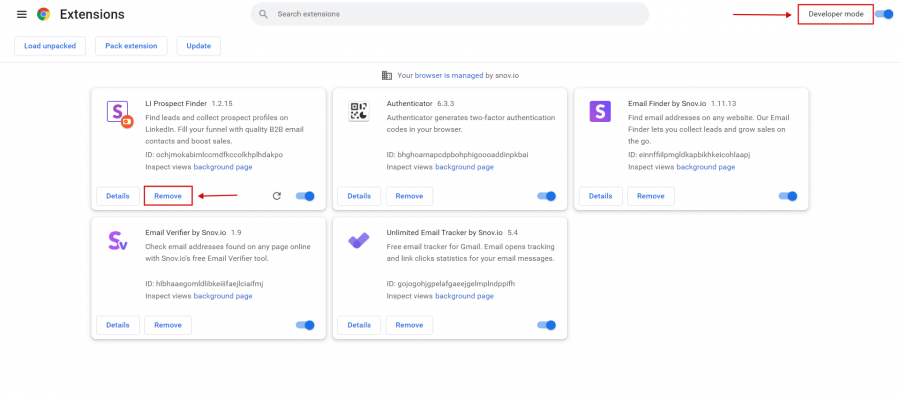900x396 pixels.
Task: Click the Pack extension button
Action: (x=131, y=46)
